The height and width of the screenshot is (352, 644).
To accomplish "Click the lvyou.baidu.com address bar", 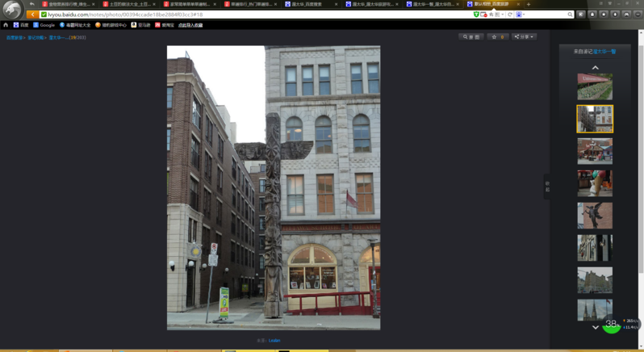I will point(242,15).
